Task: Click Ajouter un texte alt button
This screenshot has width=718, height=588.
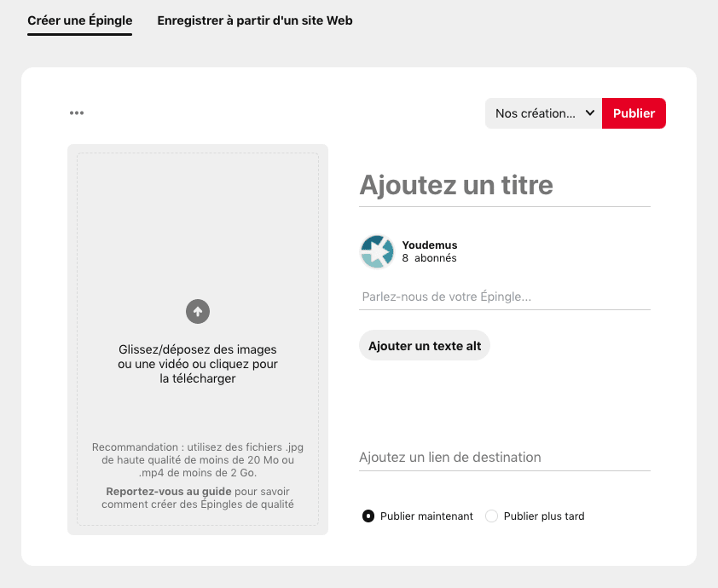Action: pos(425,346)
